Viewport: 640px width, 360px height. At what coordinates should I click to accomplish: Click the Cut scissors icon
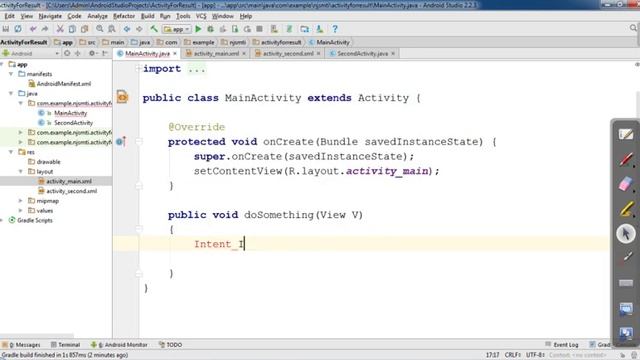pos(60,29)
